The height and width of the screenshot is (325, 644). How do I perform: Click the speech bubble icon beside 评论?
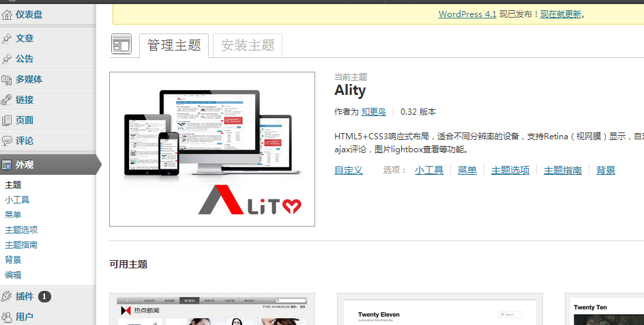point(7,141)
